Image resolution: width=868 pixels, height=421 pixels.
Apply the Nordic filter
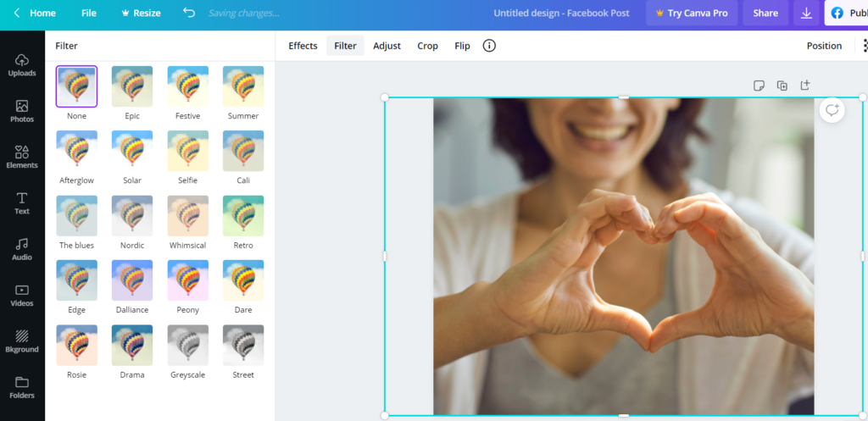pyautogui.click(x=132, y=216)
